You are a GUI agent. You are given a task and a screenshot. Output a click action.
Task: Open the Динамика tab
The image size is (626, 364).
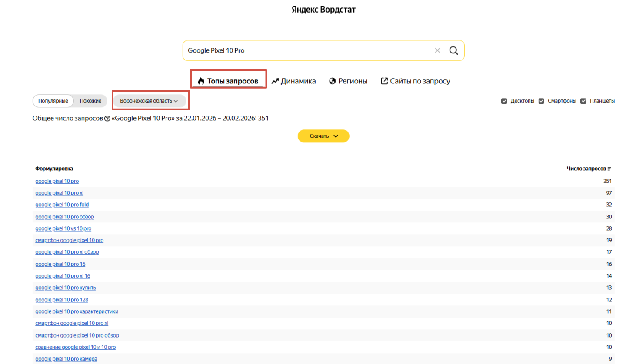click(298, 81)
